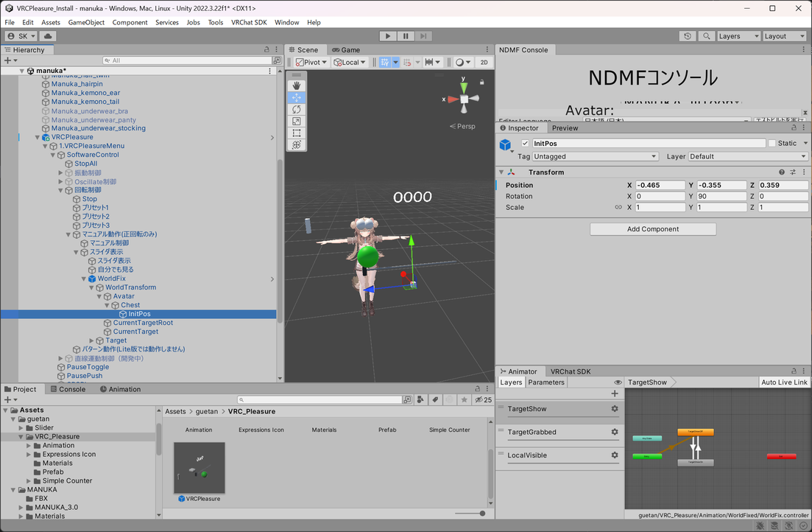
Task: Click the cloud services icon
Action: pyautogui.click(x=48, y=36)
